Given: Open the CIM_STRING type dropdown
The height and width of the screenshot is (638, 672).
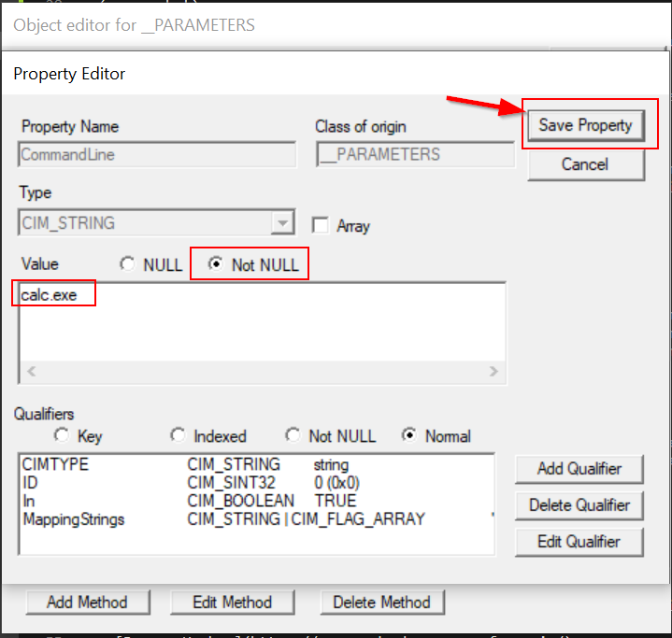Looking at the screenshot, I should [280, 223].
